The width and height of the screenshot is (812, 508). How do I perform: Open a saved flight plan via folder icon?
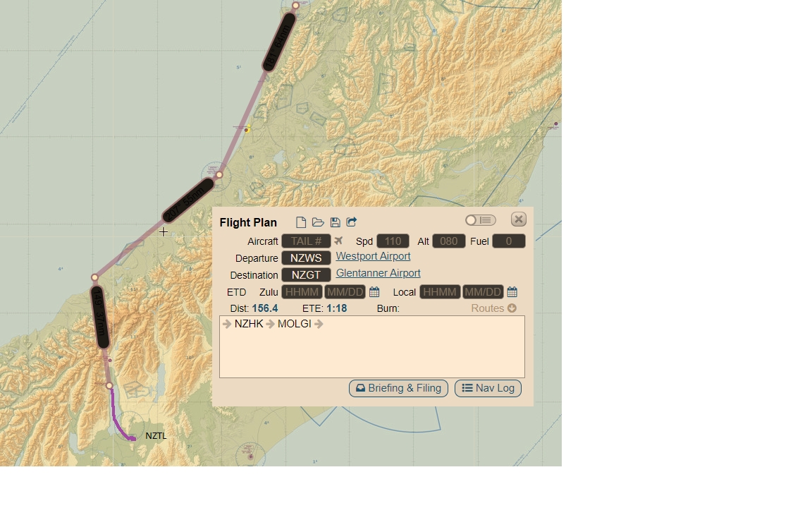click(x=318, y=222)
